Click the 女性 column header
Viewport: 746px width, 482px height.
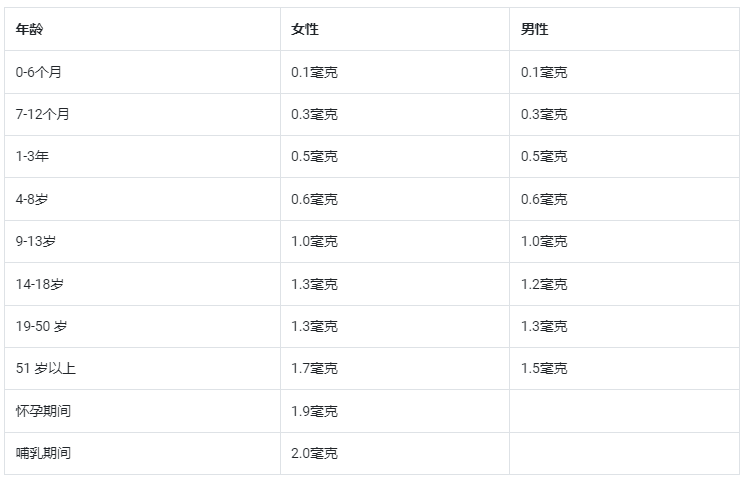(x=305, y=30)
